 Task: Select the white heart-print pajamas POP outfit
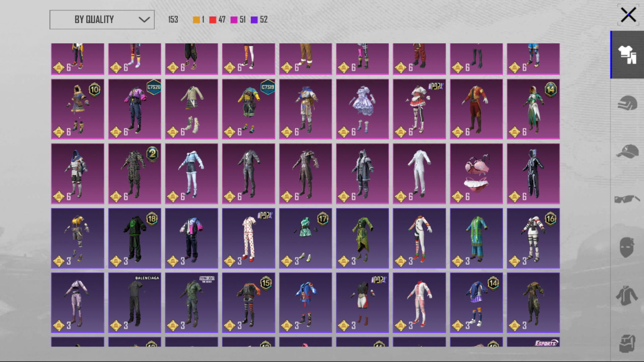(249, 238)
